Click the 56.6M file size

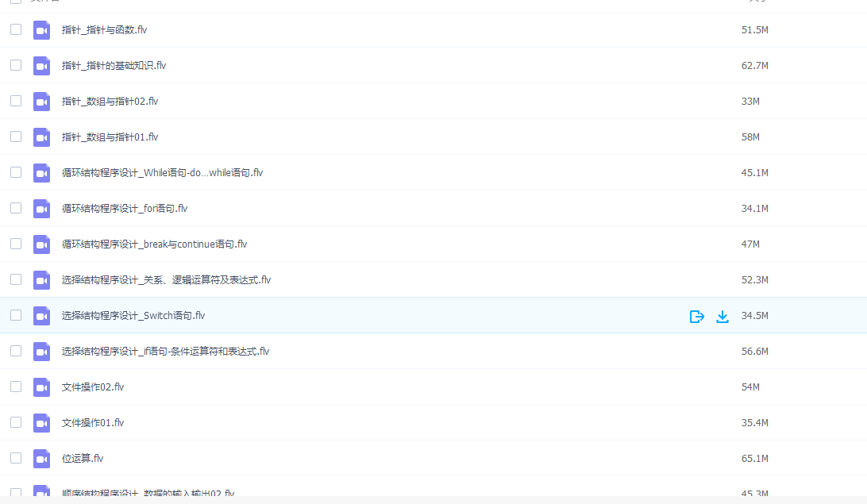click(755, 352)
